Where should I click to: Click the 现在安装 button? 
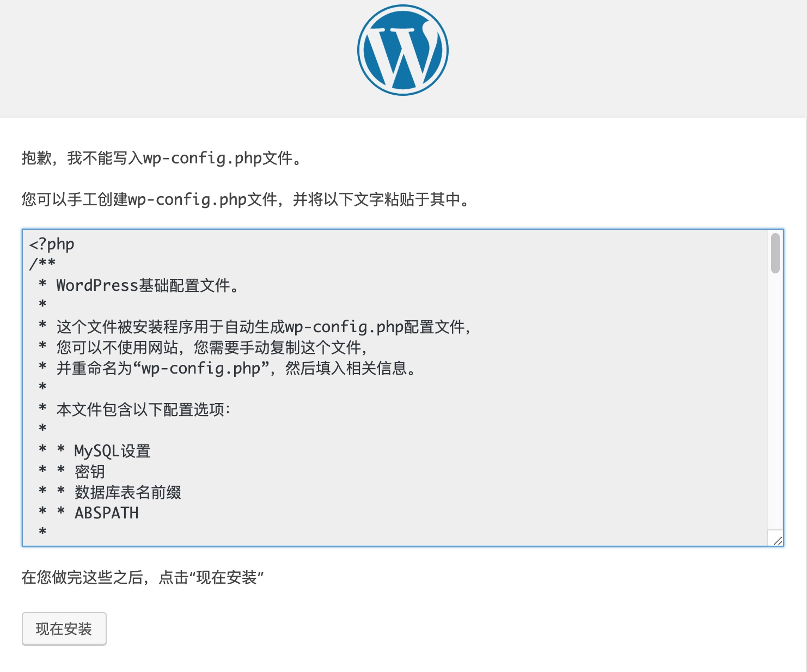[x=64, y=629]
